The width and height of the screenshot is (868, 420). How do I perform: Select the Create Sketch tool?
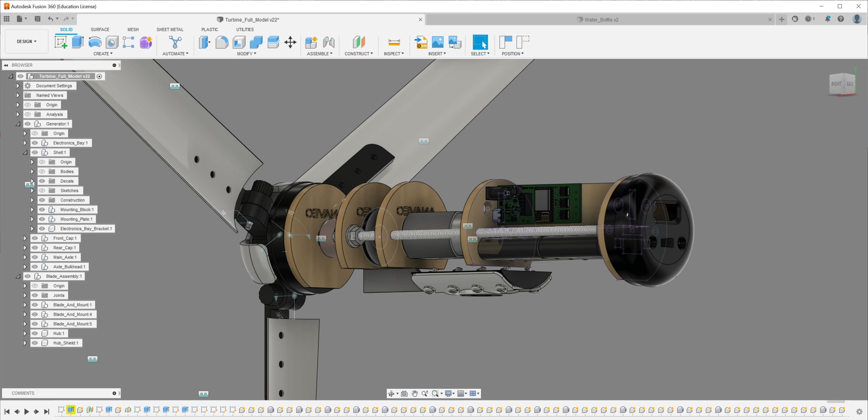pos(61,42)
